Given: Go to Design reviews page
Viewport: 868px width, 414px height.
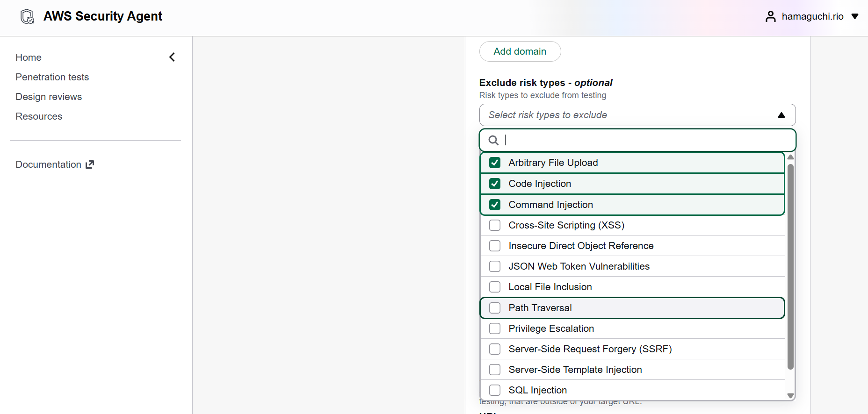Looking at the screenshot, I should (49, 97).
